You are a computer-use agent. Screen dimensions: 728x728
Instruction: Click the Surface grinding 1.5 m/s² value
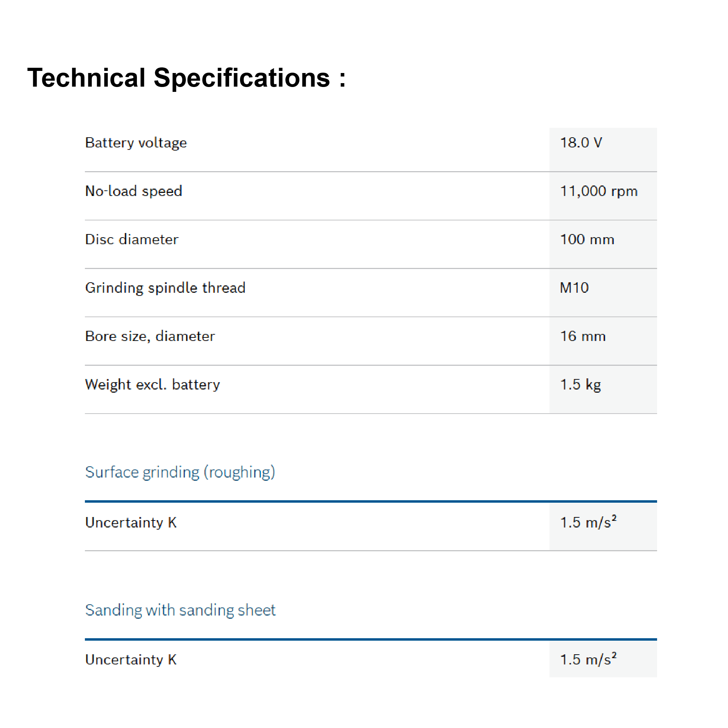[x=588, y=523]
